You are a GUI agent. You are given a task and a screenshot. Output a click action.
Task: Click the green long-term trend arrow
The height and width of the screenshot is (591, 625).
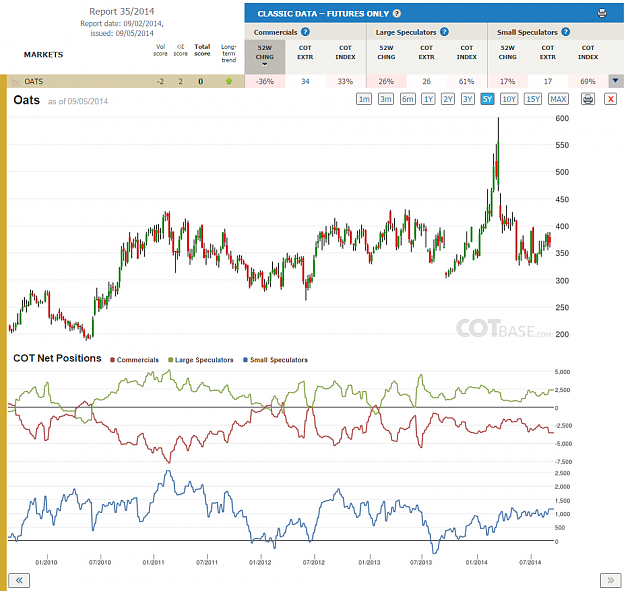click(x=229, y=81)
